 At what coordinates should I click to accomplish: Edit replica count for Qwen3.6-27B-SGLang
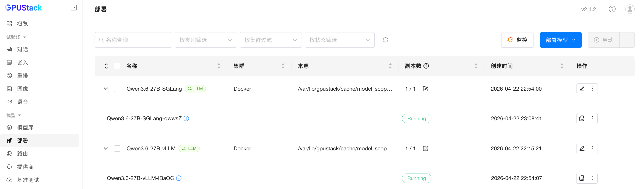click(425, 89)
